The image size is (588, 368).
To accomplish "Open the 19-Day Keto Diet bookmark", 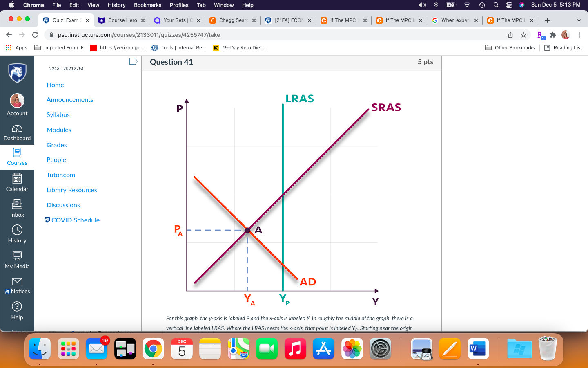I will (240, 48).
